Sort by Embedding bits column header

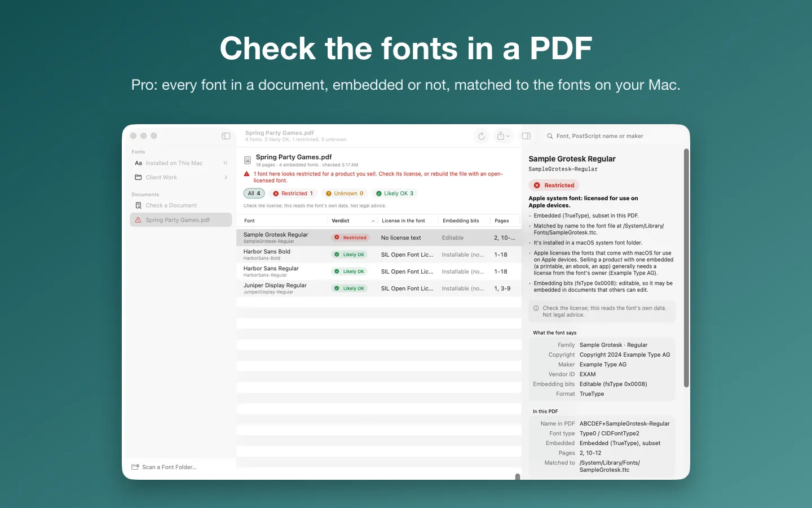tap(464, 221)
